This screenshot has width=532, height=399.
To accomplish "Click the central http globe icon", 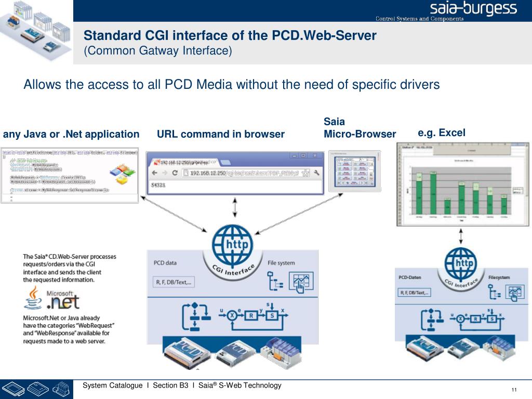I will [233, 245].
